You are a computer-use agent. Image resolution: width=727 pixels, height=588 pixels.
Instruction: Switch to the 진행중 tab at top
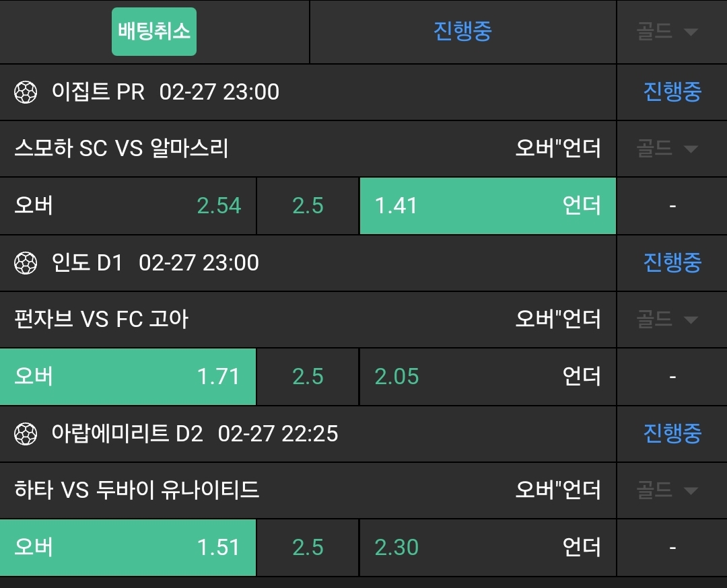pyautogui.click(x=462, y=32)
